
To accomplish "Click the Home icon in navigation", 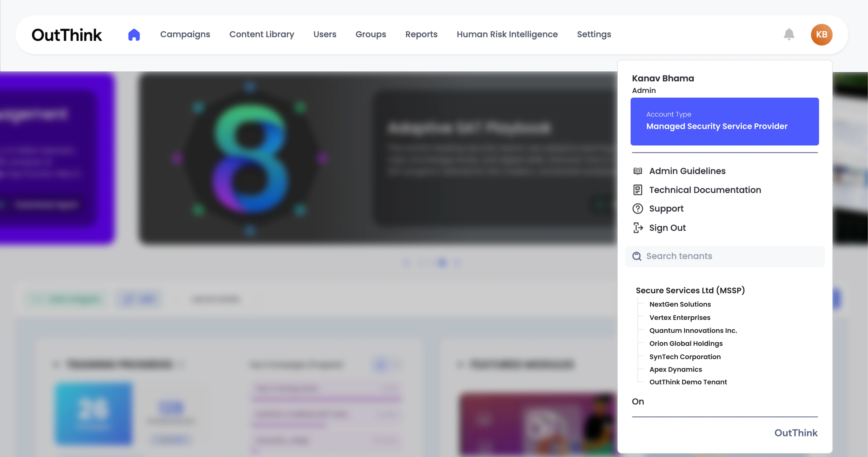I will click(134, 35).
